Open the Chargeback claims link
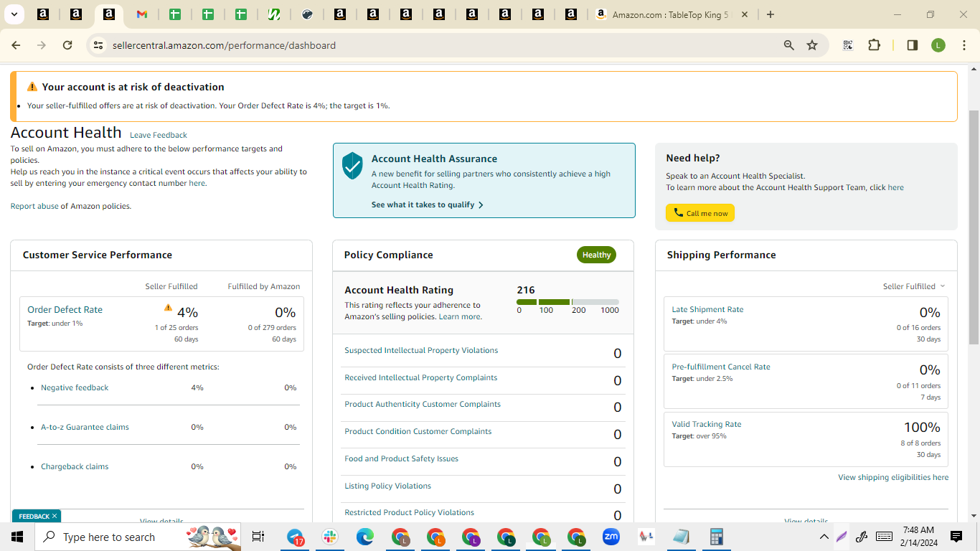Viewport: 980px width, 551px height. tap(75, 466)
